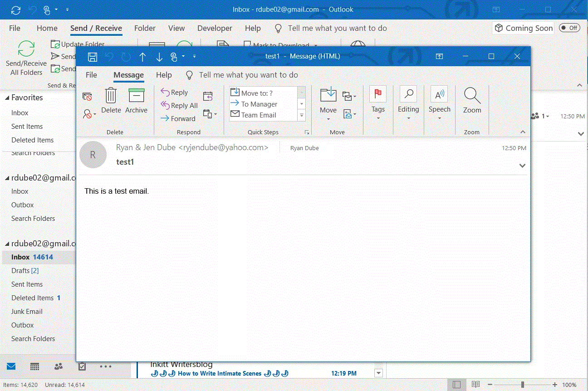The image size is (588, 391).
Task: Open the Move group's message actions dropdown
Action: tap(349, 114)
